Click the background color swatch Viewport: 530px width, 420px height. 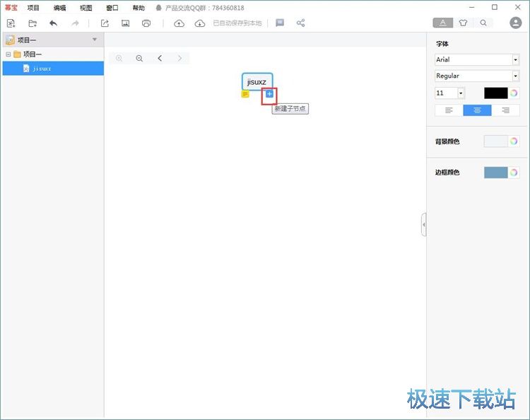point(496,141)
